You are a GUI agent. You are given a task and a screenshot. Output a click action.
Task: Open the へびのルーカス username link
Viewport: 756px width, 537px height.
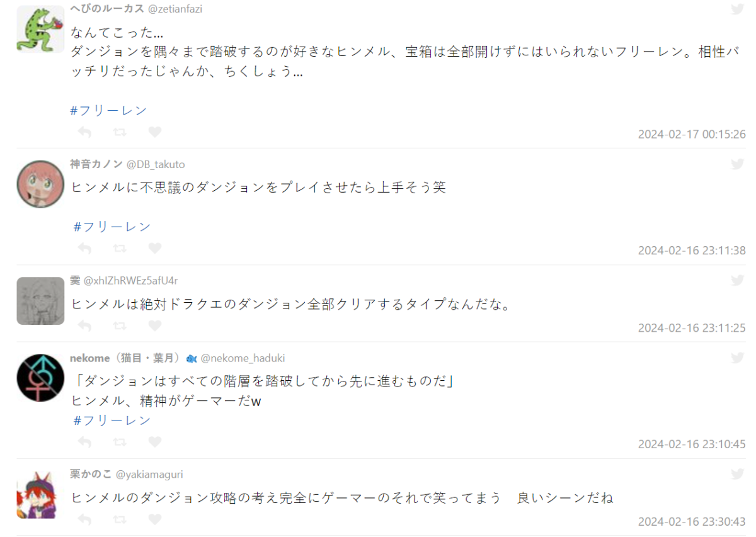106,9
